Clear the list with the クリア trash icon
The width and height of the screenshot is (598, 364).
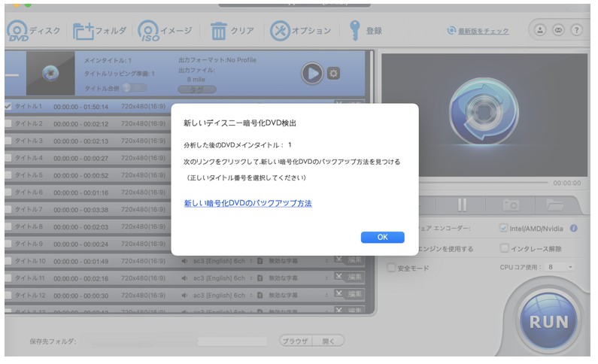(219, 31)
